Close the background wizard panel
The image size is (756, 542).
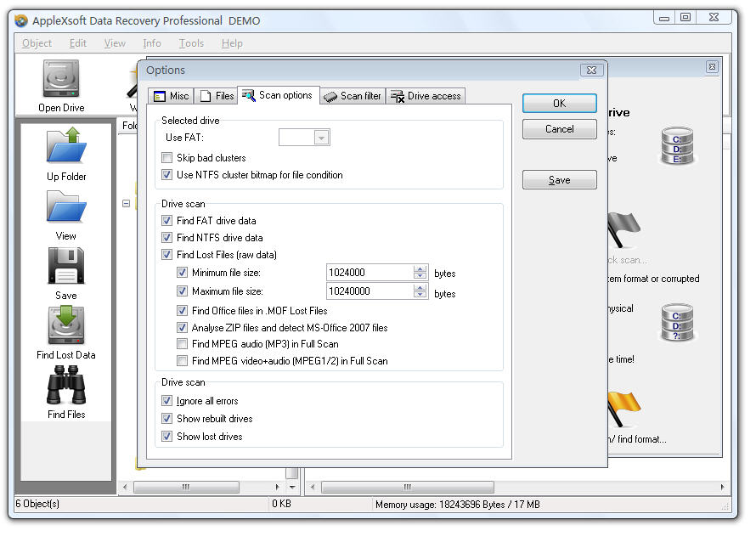[712, 66]
